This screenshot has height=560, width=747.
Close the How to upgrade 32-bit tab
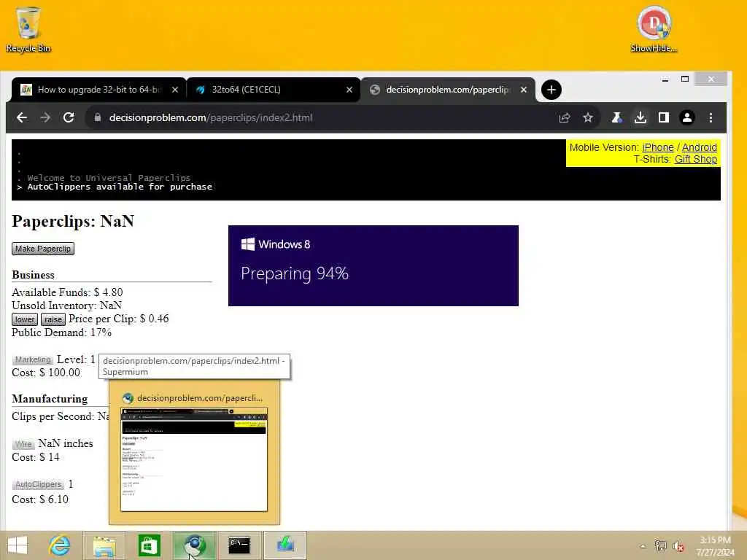[175, 90]
